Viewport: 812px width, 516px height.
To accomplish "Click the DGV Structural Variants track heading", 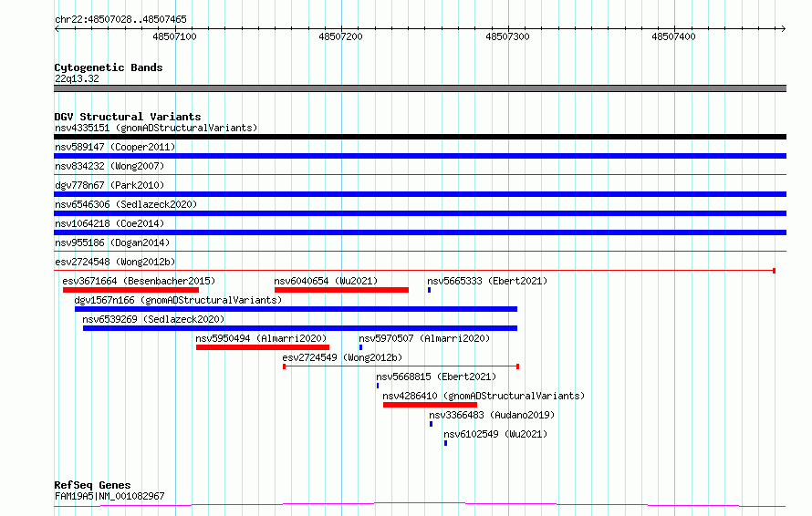I will tap(128, 117).
